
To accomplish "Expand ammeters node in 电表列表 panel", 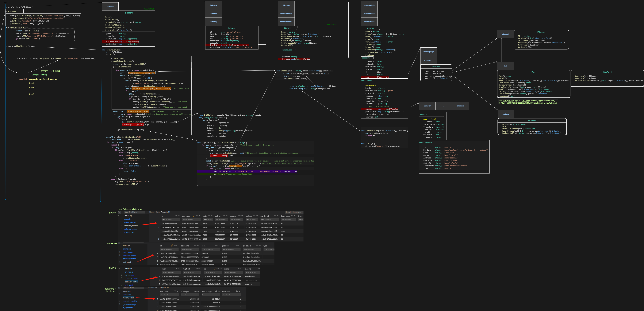I will [121, 219].
